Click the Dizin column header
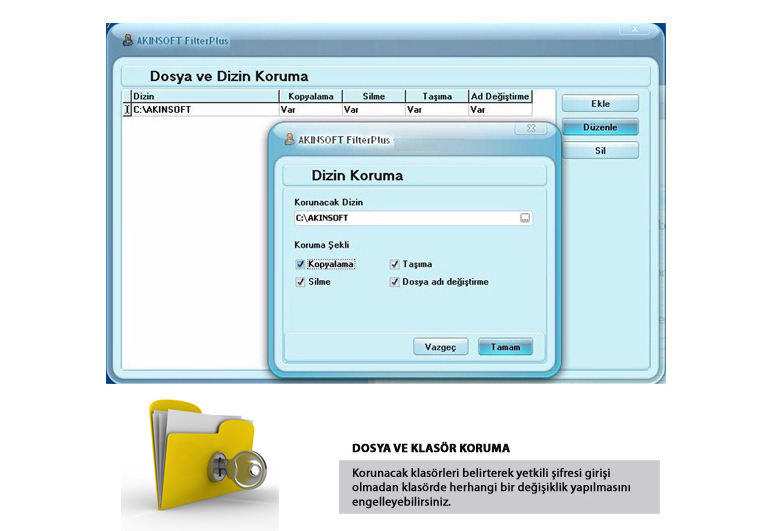The height and width of the screenshot is (531, 768). 205,97
